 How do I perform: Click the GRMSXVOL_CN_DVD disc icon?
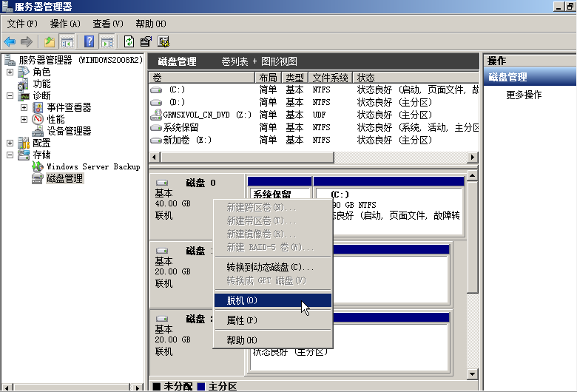tap(156, 115)
